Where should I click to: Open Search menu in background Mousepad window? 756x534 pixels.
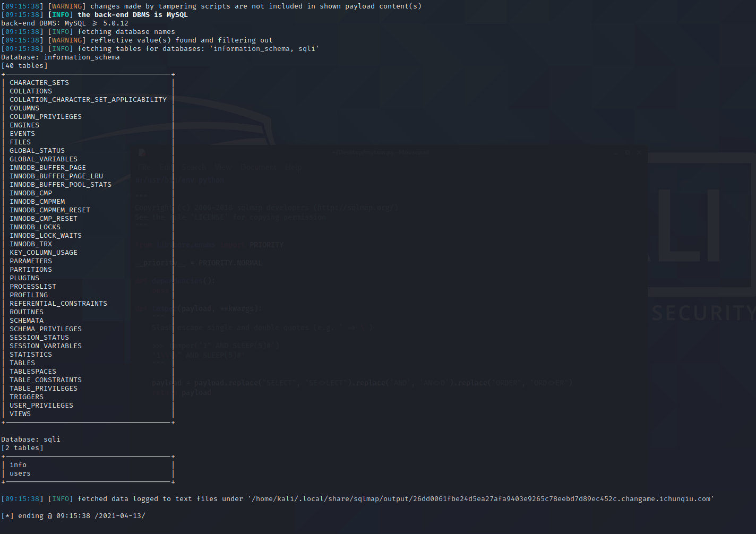pyautogui.click(x=194, y=167)
